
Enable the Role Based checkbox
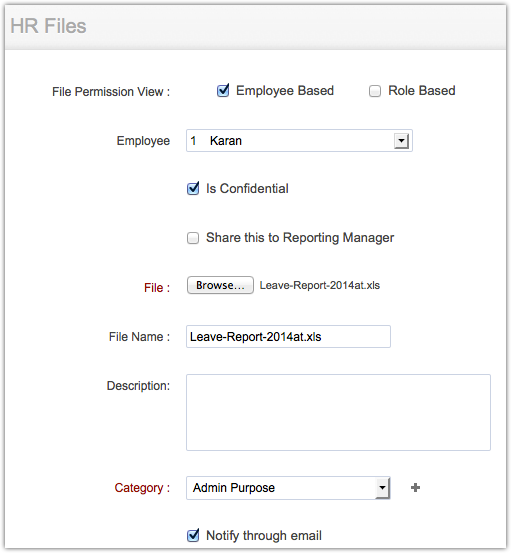pos(375,91)
